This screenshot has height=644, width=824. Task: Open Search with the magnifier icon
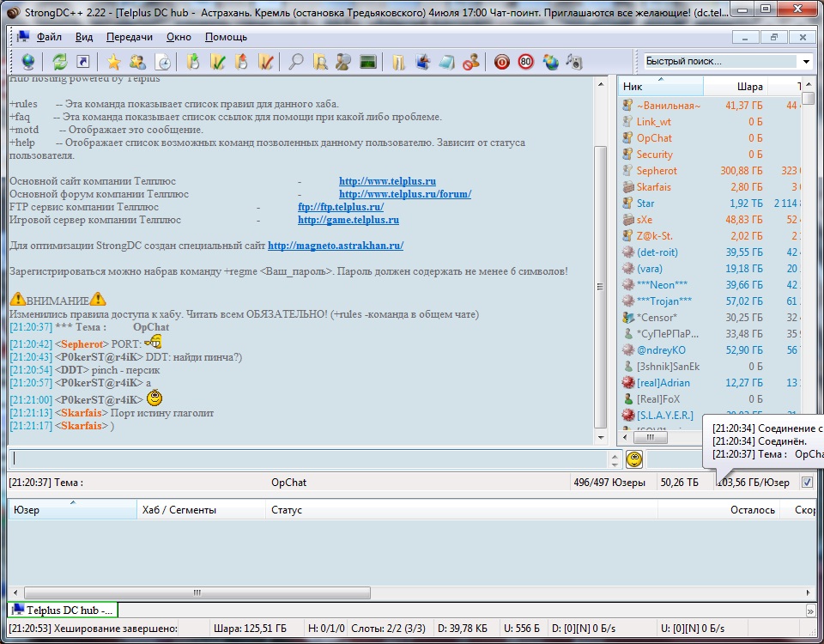[296, 62]
